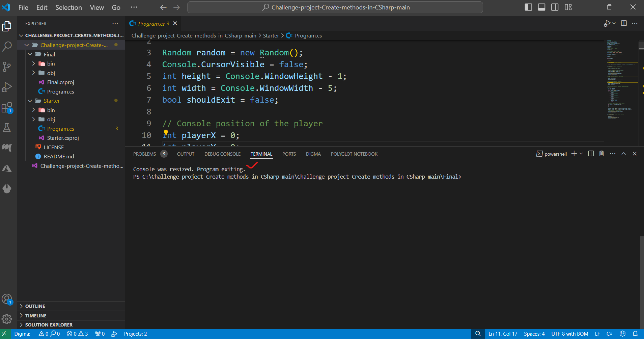Image resolution: width=644 pixels, height=339 pixels.
Task: Open Explorer Views and More Actions
Action: pyautogui.click(x=115, y=23)
